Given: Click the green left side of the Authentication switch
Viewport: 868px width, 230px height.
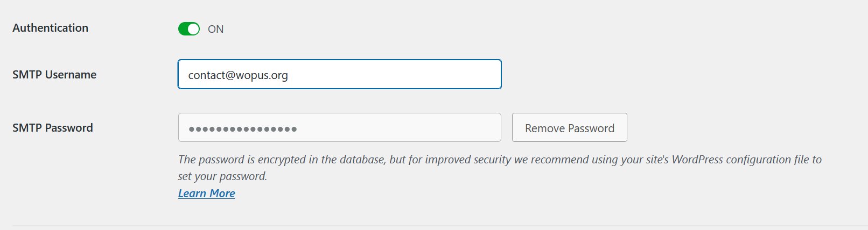Looking at the screenshot, I should [183, 28].
